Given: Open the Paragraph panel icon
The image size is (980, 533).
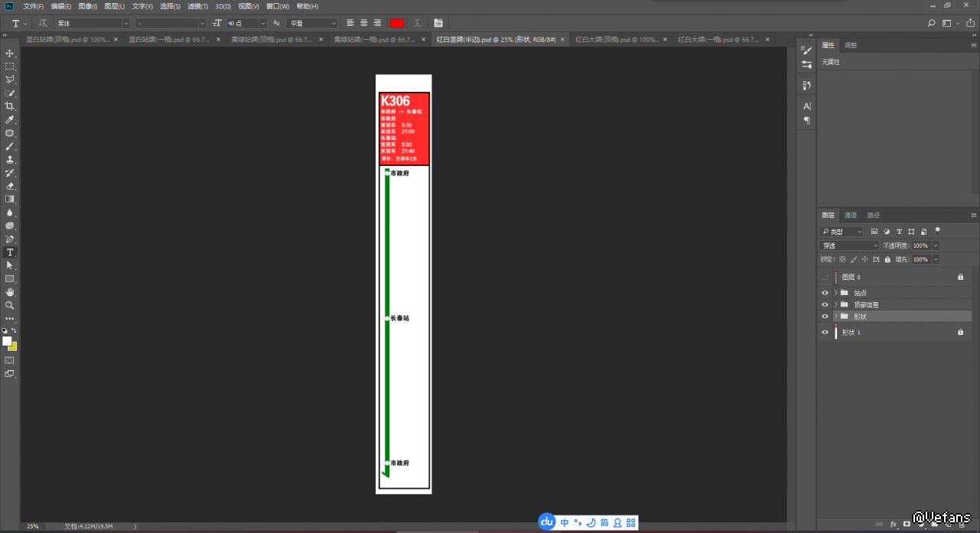Looking at the screenshot, I should [x=806, y=121].
